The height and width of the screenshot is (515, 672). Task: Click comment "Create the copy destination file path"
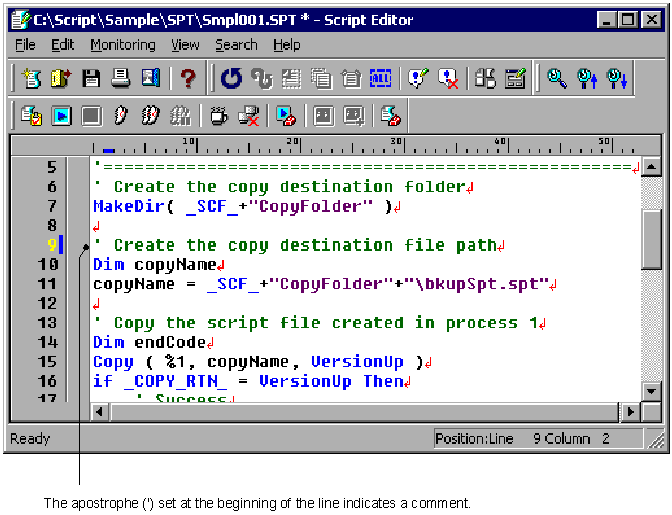point(305,245)
